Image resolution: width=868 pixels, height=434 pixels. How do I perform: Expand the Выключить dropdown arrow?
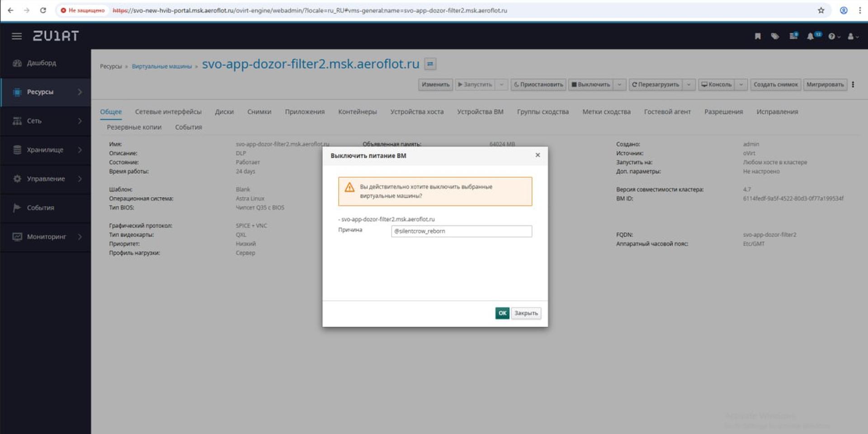[619, 85]
